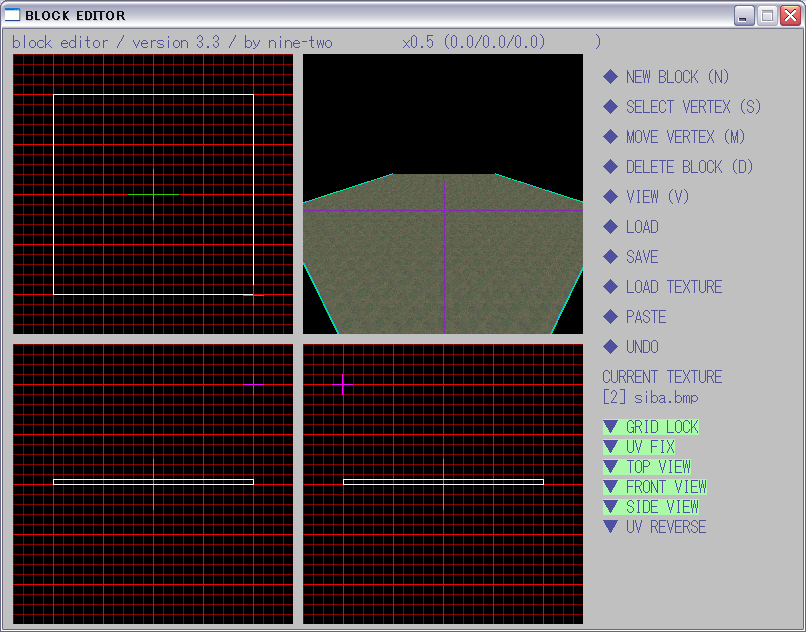Click the diamond icon next to LOAD TEXTURE
806x632 pixels.
(x=611, y=287)
